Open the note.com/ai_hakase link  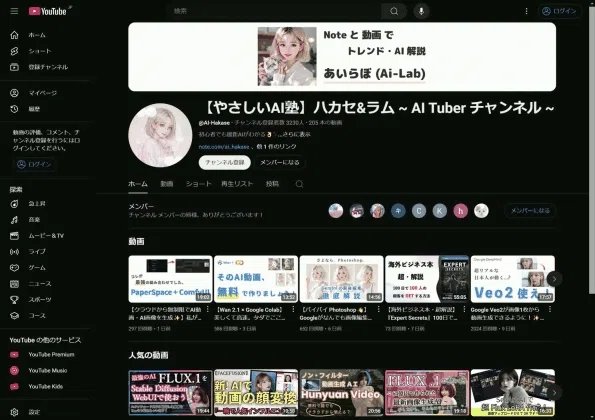(224, 146)
